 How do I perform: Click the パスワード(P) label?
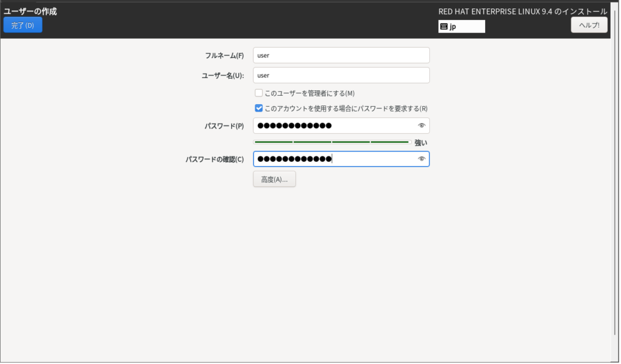point(224,126)
